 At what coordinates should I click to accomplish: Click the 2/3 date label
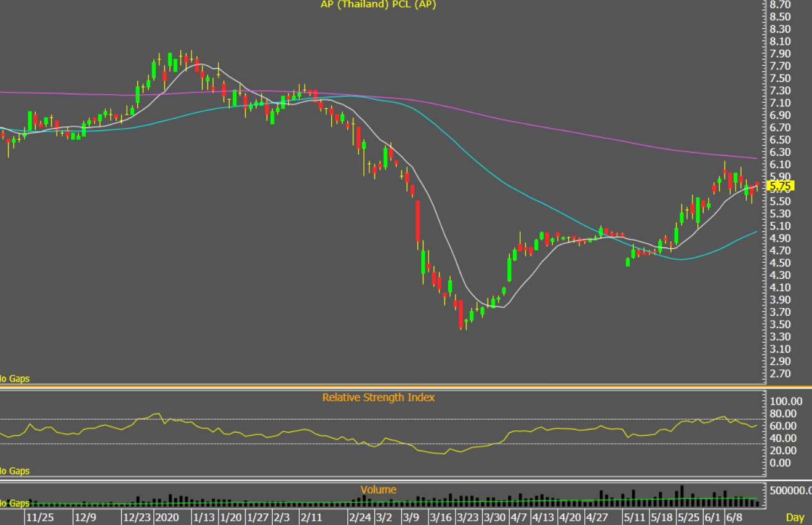pyautogui.click(x=282, y=517)
